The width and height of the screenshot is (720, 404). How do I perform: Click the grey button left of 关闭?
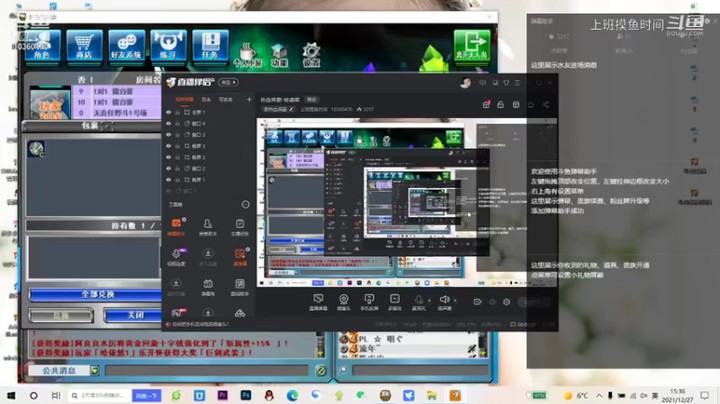tap(61, 315)
